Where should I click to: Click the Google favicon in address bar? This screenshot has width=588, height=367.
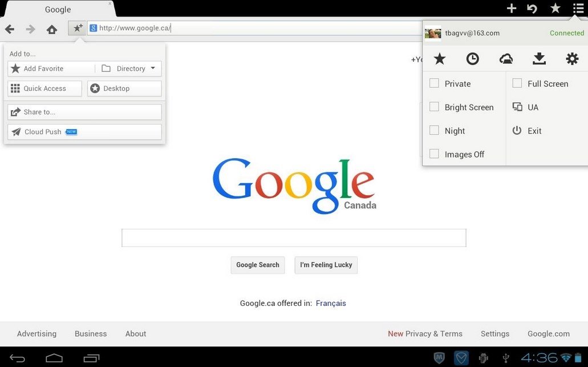click(94, 28)
